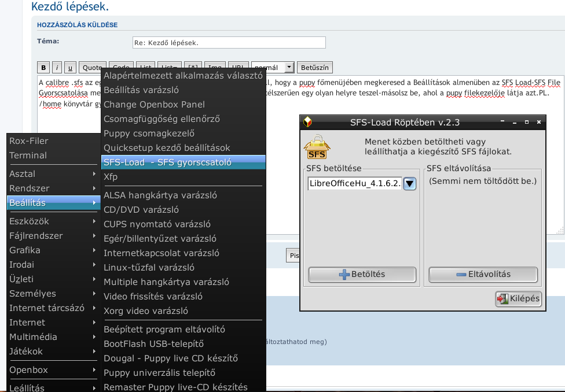Open the font size normál dropdown

[273, 67]
